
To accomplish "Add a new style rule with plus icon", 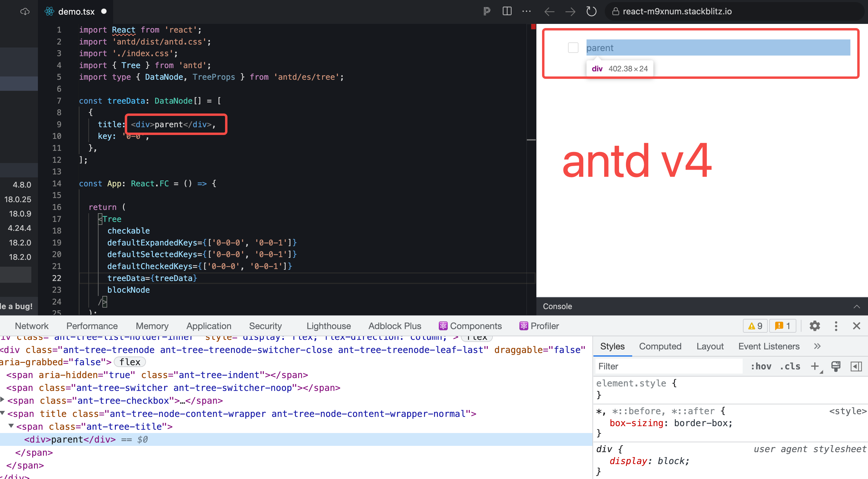I will coord(815,366).
